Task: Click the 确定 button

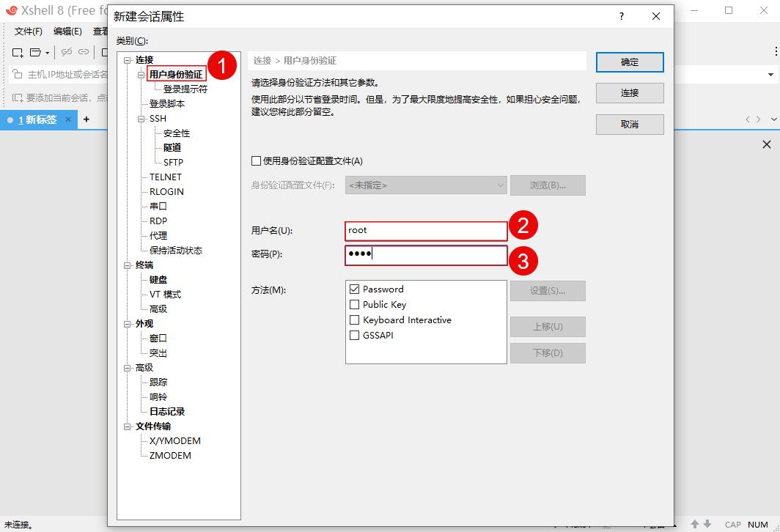Action: pos(630,62)
